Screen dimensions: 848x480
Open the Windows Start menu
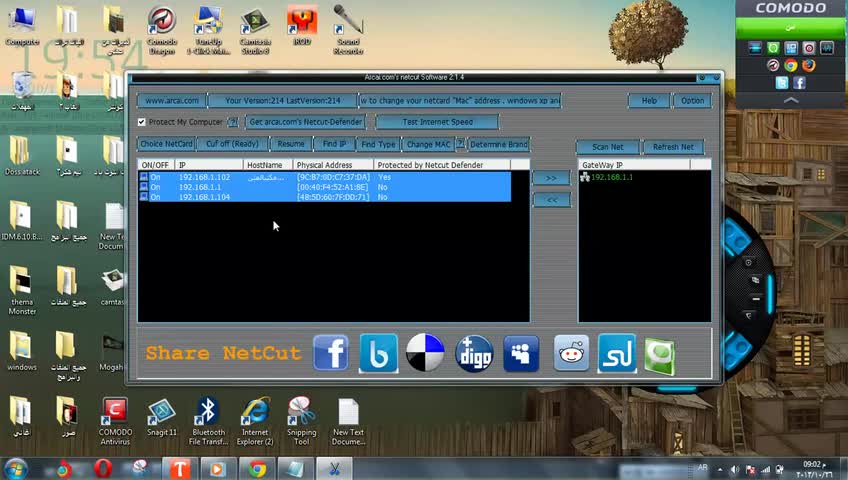click(x=15, y=469)
